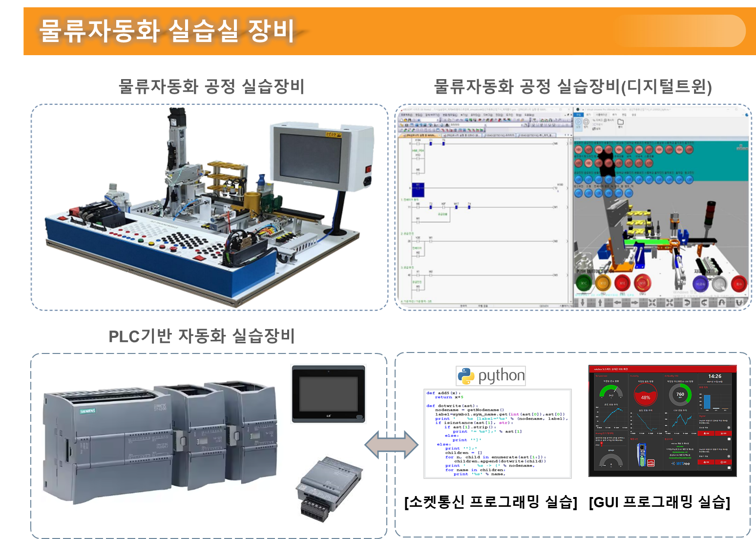Select the first program tab in the ladder editor
Image resolution: width=756 pixels, height=539 pixels.
pos(420,135)
